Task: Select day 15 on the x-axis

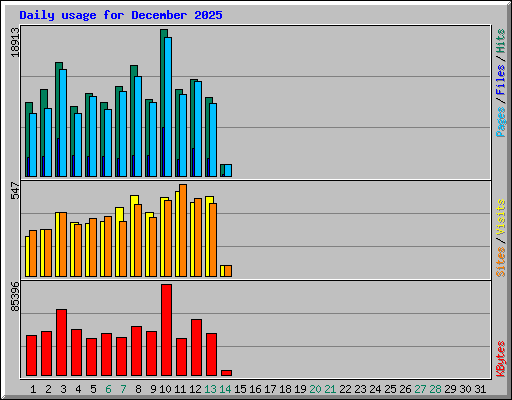Action: [x=240, y=389]
